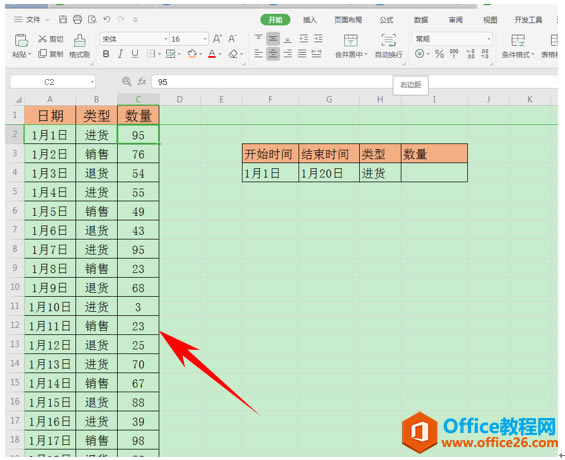Switch to the 公式 Formulas tab

(386, 20)
